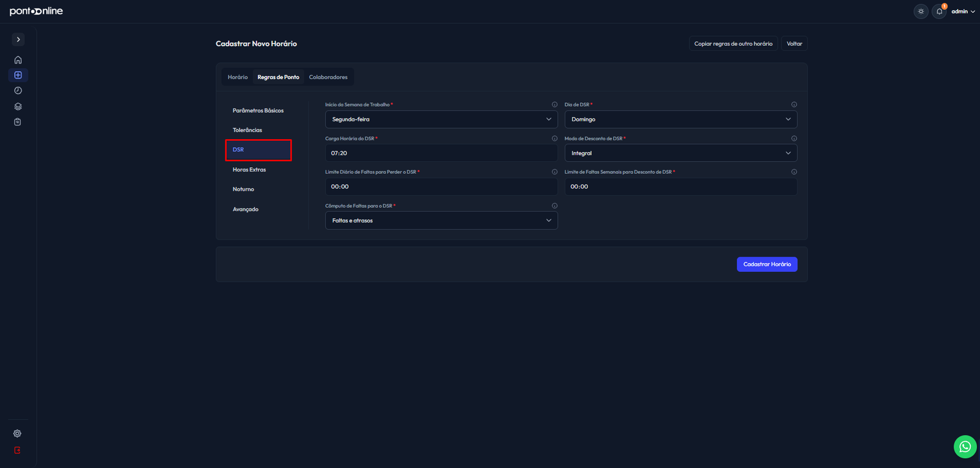Click the red logout icon

tap(17, 450)
